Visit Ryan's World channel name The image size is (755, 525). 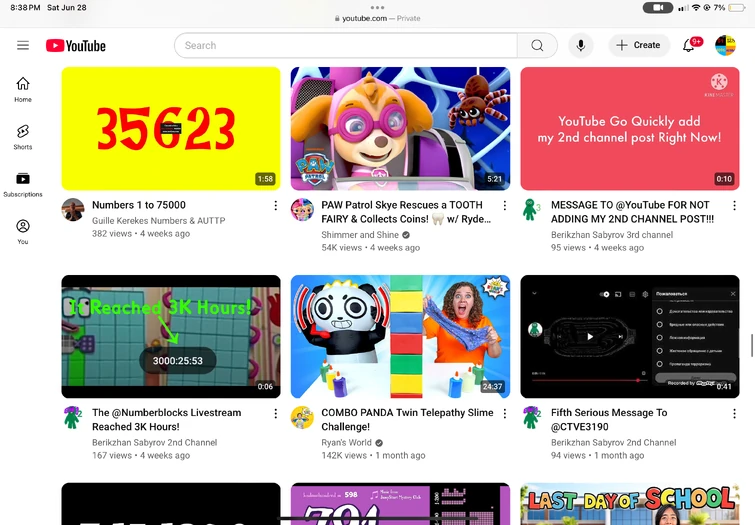coord(346,443)
